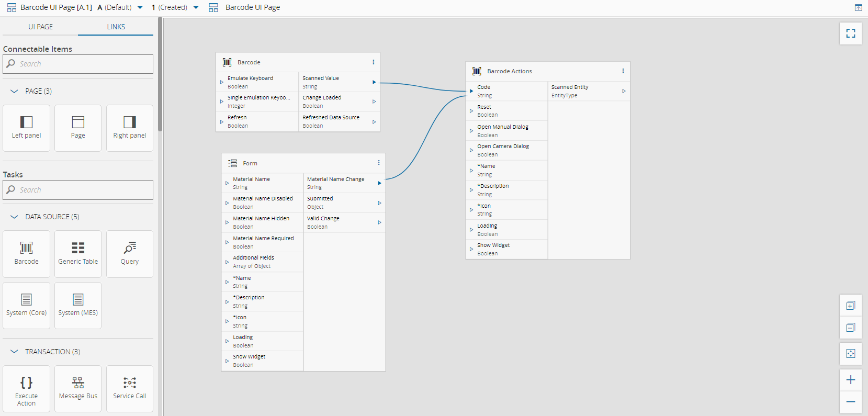
Task: Click the zoom in plus button
Action: coord(850,380)
